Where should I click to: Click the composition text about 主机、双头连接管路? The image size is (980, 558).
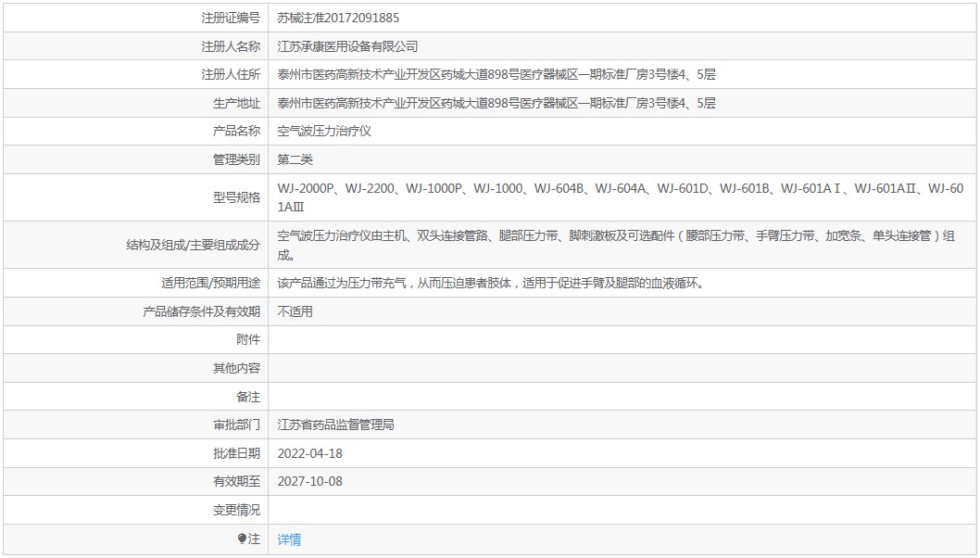616,246
